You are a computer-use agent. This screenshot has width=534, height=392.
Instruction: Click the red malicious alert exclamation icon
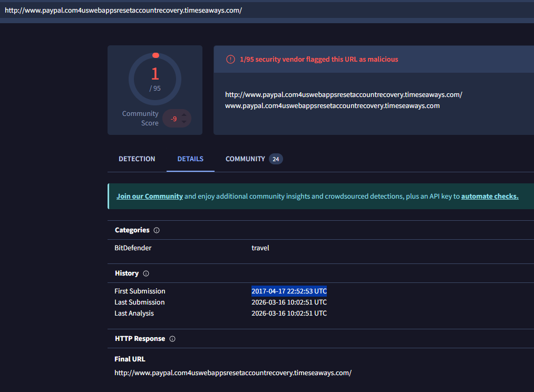tap(230, 60)
